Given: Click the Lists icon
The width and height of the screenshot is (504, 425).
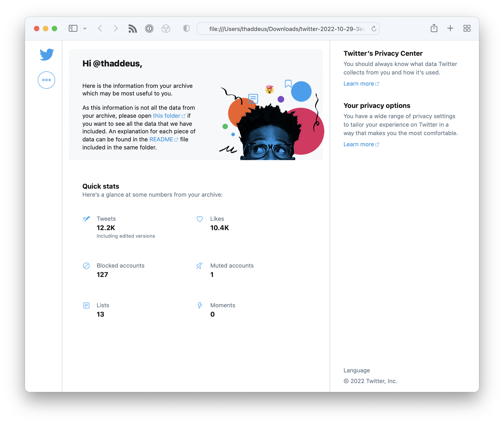Looking at the screenshot, I should (x=86, y=305).
